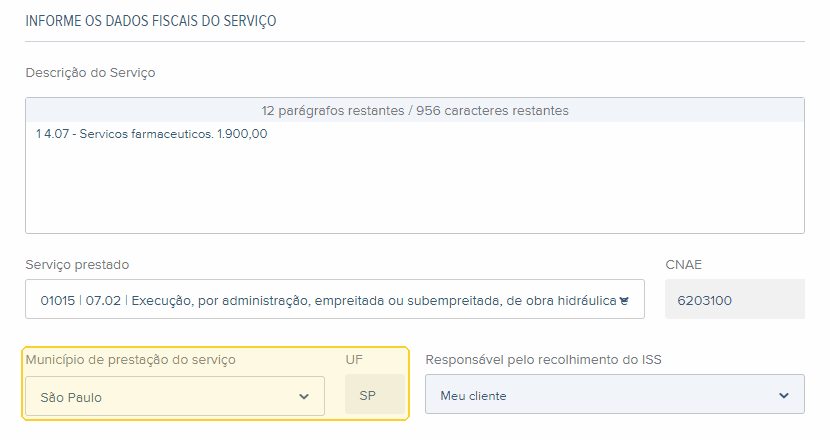Image resolution: width=830 pixels, height=440 pixels.
Task: Click the 'UF' label
Action: point(354,360)
